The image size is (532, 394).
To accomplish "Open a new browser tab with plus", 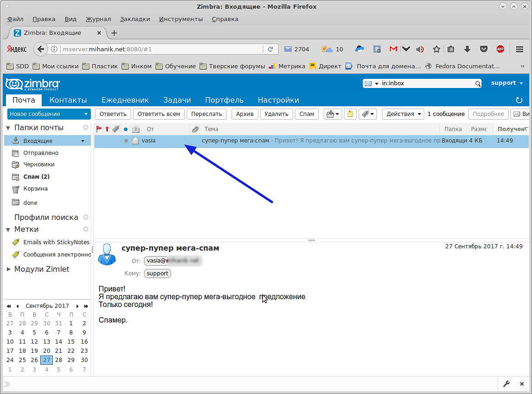I will (114, 33).
